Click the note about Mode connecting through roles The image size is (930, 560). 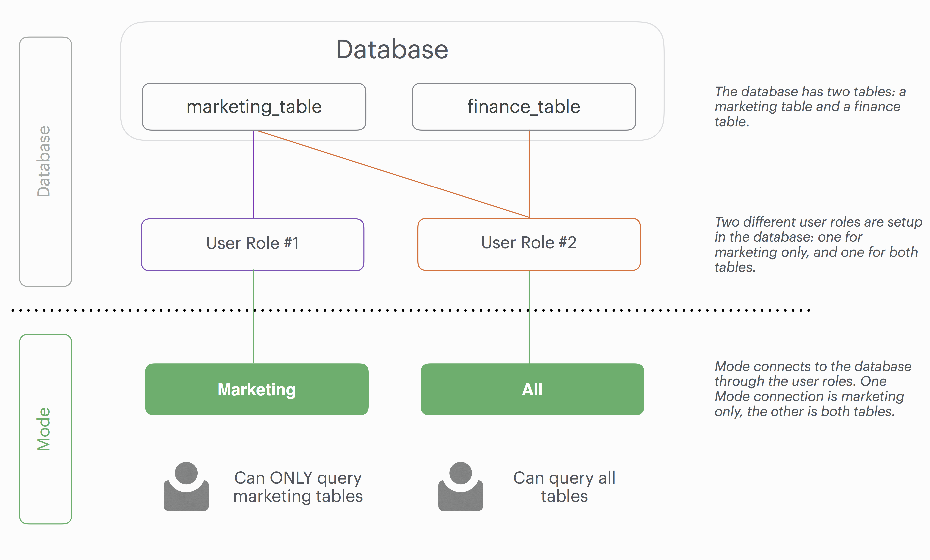pyautogui.click(x=813, y=389)
